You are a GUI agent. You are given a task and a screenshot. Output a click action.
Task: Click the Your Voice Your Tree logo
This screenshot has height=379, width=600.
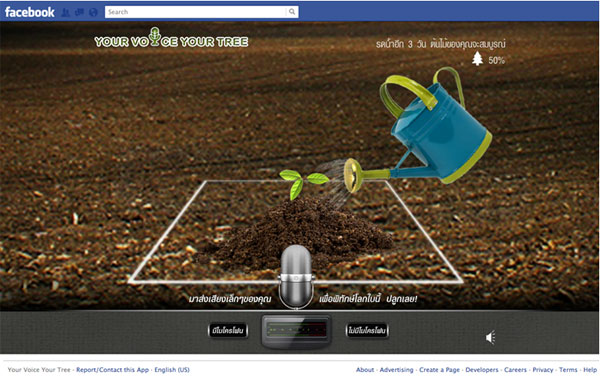pyautogui.click(x=171, y=38)
